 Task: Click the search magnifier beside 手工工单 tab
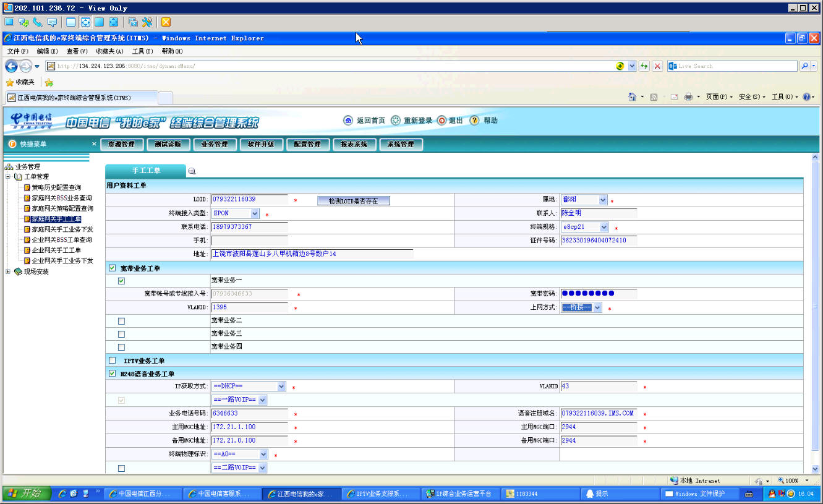[192, 171]
